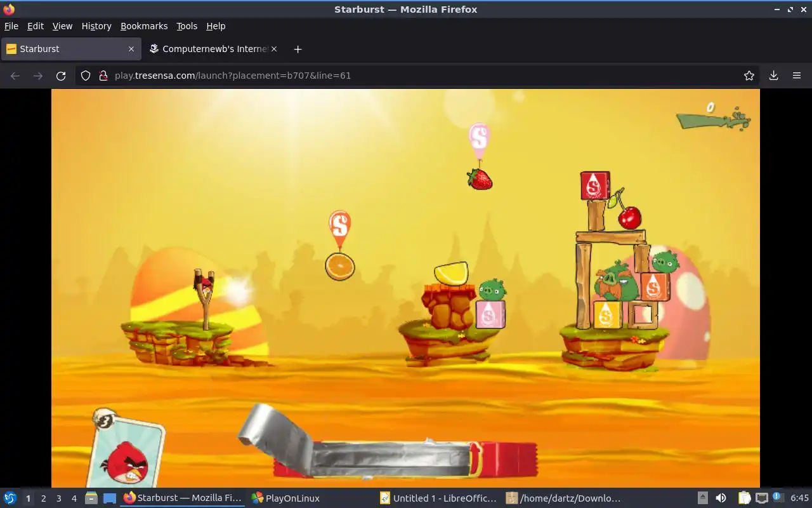View site security padlock information
Viewport: 812px width, 508px height.
click(x=103, y=76)
